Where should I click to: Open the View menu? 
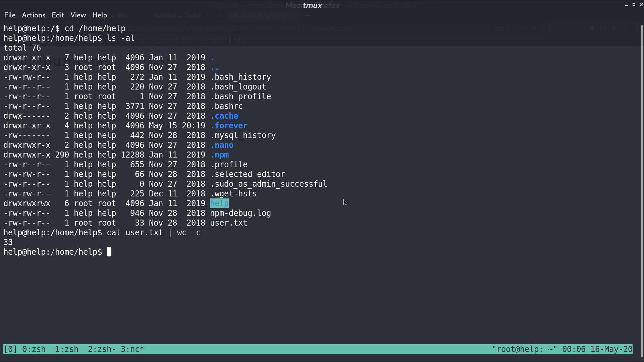(78, 15)
